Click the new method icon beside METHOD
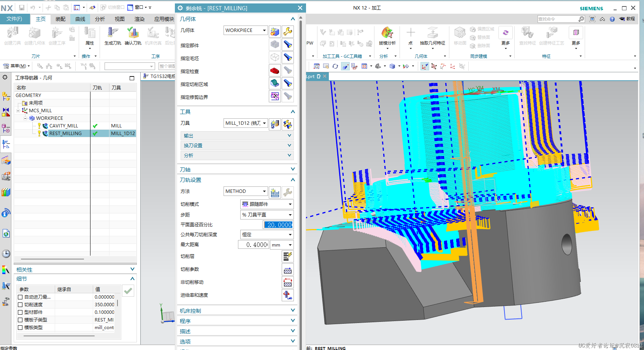This screenshot has height=350, width=644. pyautogui.click(x=275, y=192)
